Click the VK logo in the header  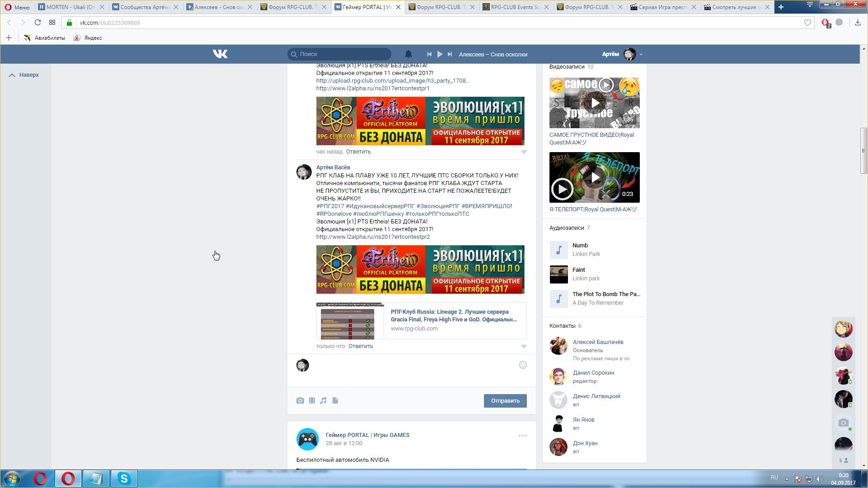click(x=220, y=54)
